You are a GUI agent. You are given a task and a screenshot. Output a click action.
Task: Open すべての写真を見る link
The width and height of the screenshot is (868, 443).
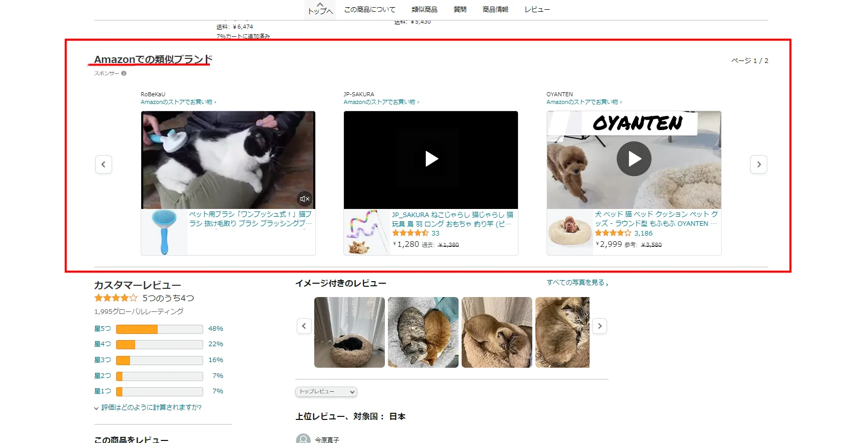(577, 283)
